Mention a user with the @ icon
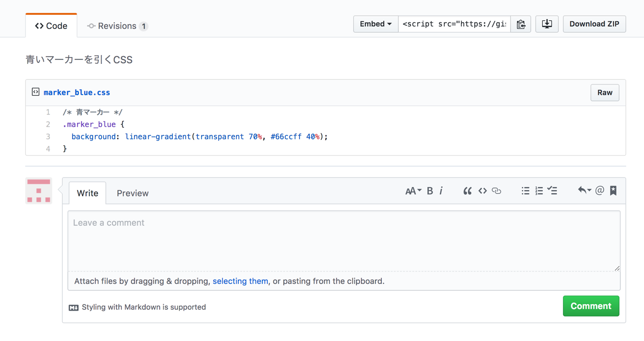644x341 pixels. (x=599, y=191)
